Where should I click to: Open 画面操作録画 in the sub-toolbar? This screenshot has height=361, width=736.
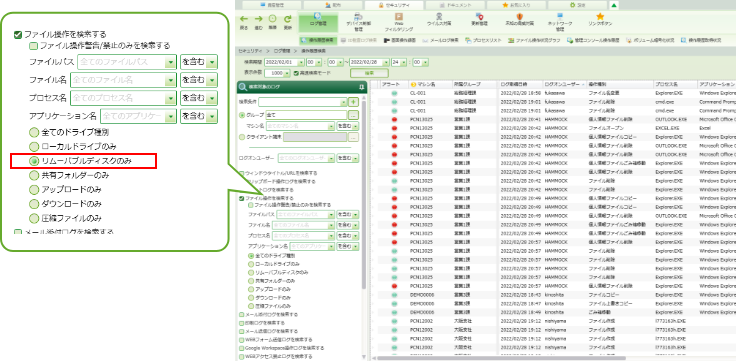click(399, 40)
